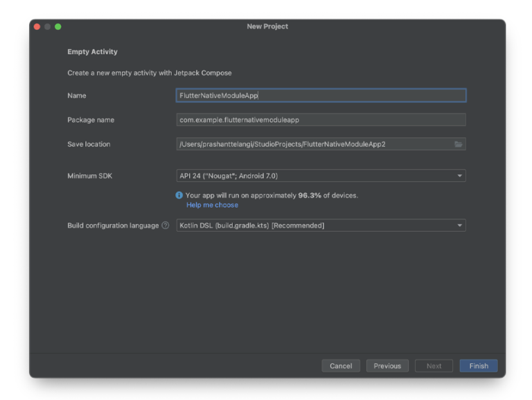The height and width of the screenshot is (400, 532).
Task: Open the Build configuration language Kotlin DSL dropdown
Action: (321, 226)
